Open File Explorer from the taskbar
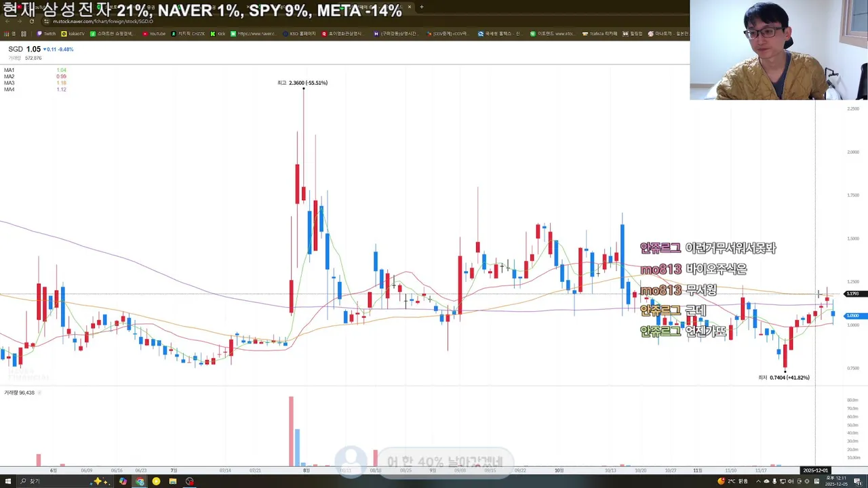 point(173,481)
